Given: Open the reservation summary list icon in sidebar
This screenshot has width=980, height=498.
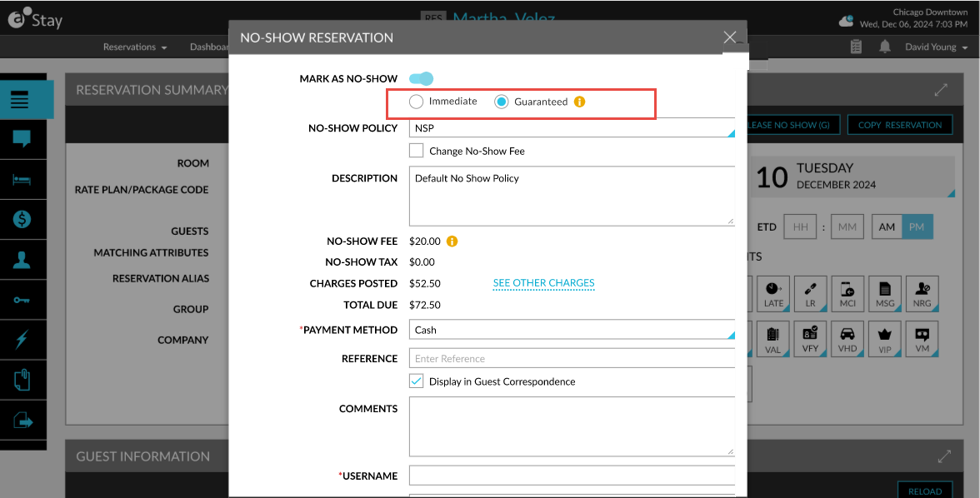Looking at the screenshot, I should [x=20, y=99].
